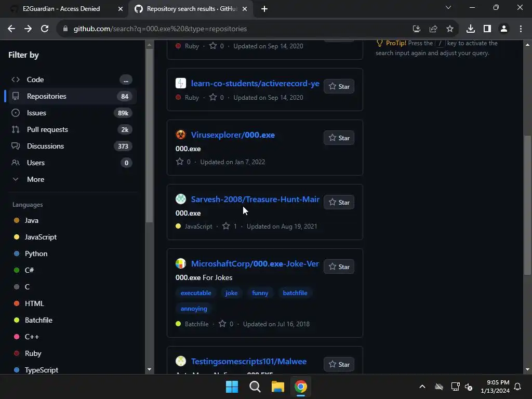Click the address bar URL

coord(160,29)
